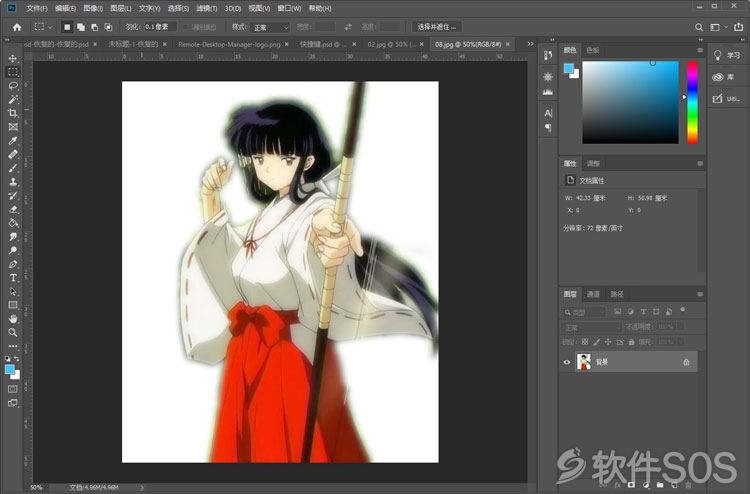Open the Paragraph panel icon
This screenshot has height=494, width=750.
pos(548,128)
